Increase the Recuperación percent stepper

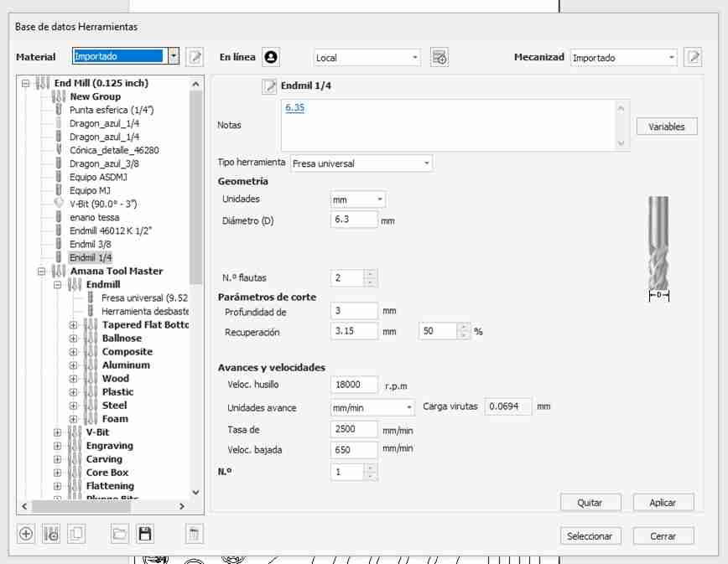click(463, 328)
